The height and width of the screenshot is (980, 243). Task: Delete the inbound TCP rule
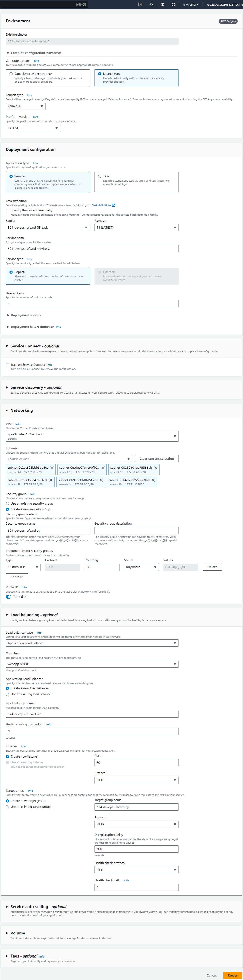pos(212,567)
